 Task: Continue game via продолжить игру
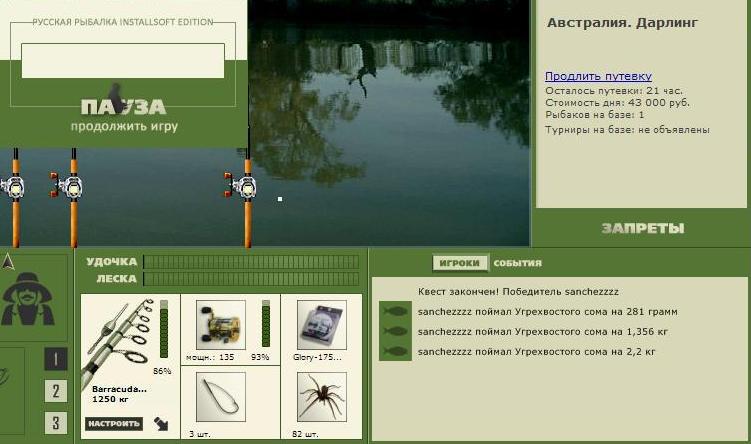coord(124,126)
